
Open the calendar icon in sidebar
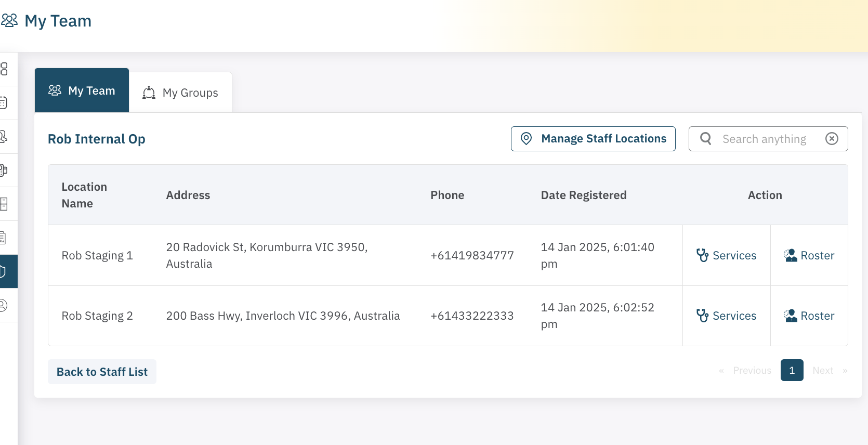[4, 103]
